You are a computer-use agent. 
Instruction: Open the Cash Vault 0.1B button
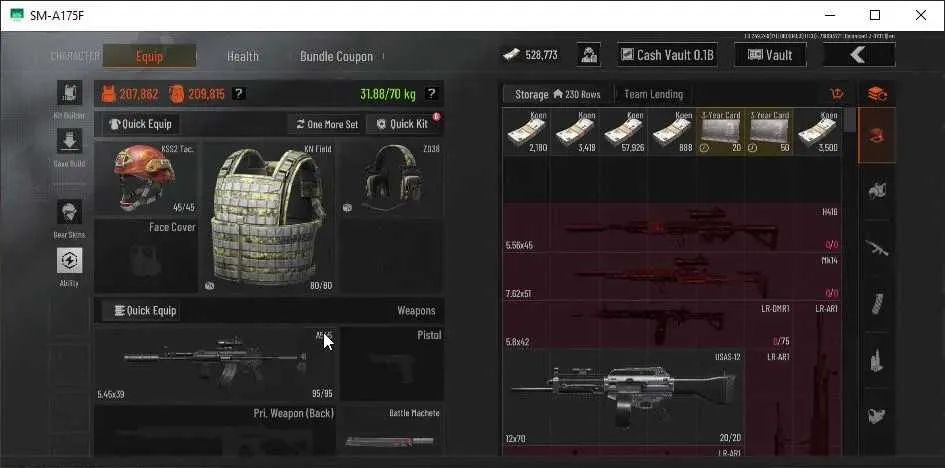(x=668, y=55)
